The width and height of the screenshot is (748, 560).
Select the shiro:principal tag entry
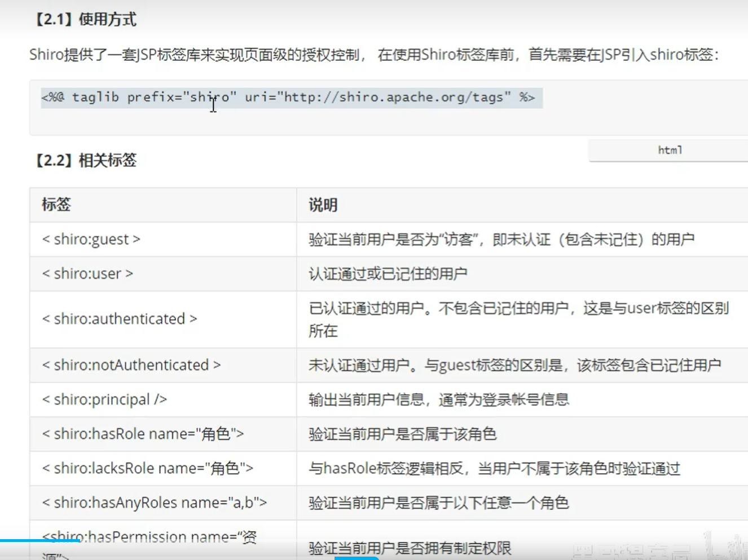tap(104, 399)
